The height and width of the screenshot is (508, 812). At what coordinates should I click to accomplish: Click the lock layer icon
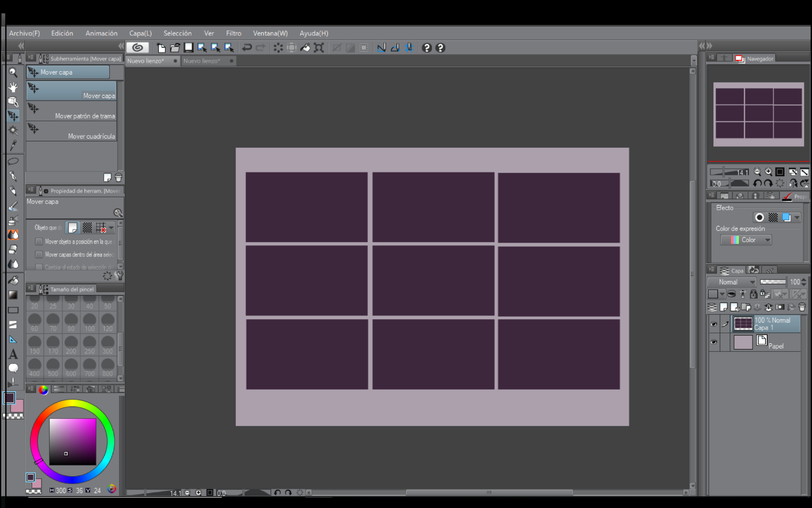[x=753, y=294]
